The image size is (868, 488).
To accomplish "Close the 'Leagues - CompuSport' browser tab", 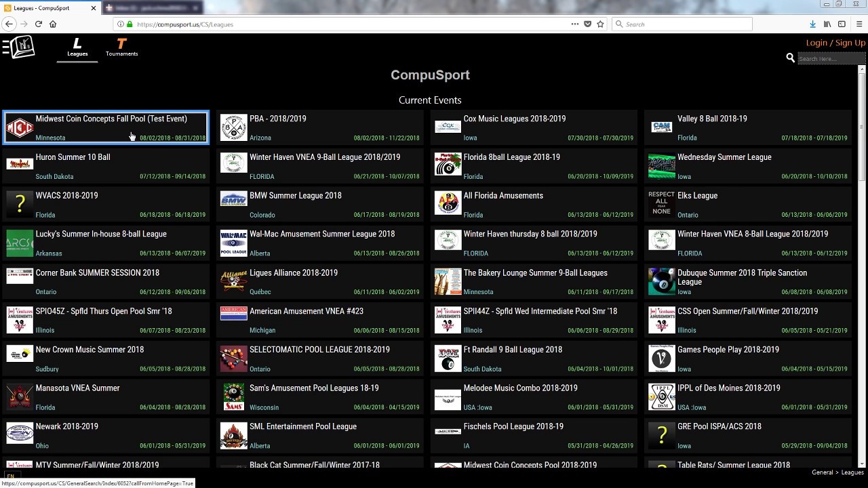I will click(94, 8).
